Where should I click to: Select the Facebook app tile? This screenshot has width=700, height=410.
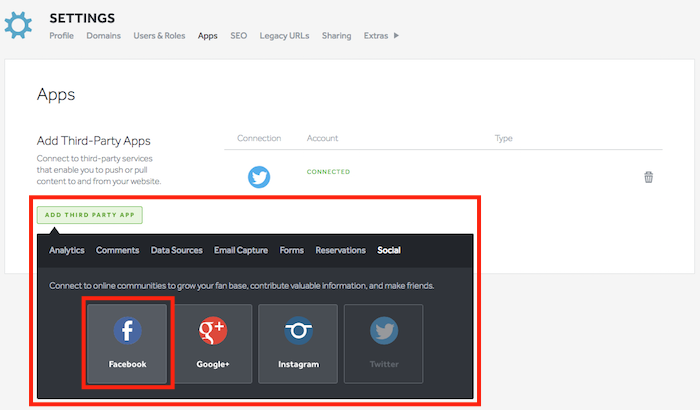pyautogui.click(x=127, y=343)
